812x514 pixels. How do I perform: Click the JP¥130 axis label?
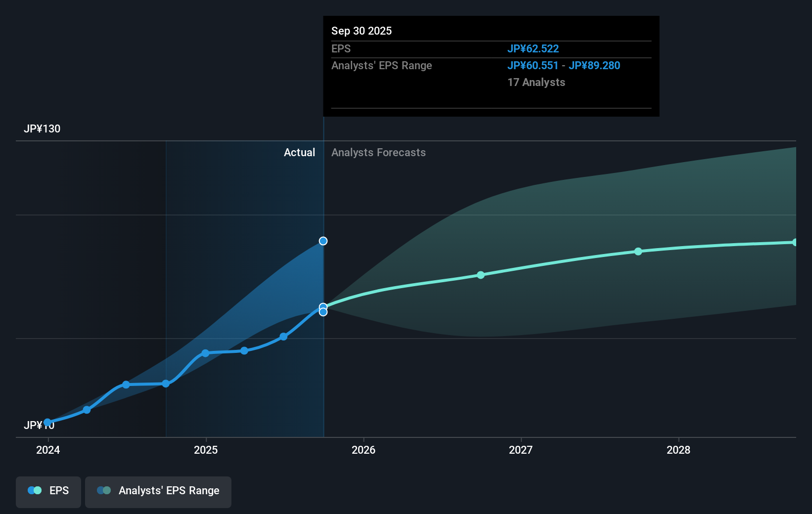click(43, 128)
